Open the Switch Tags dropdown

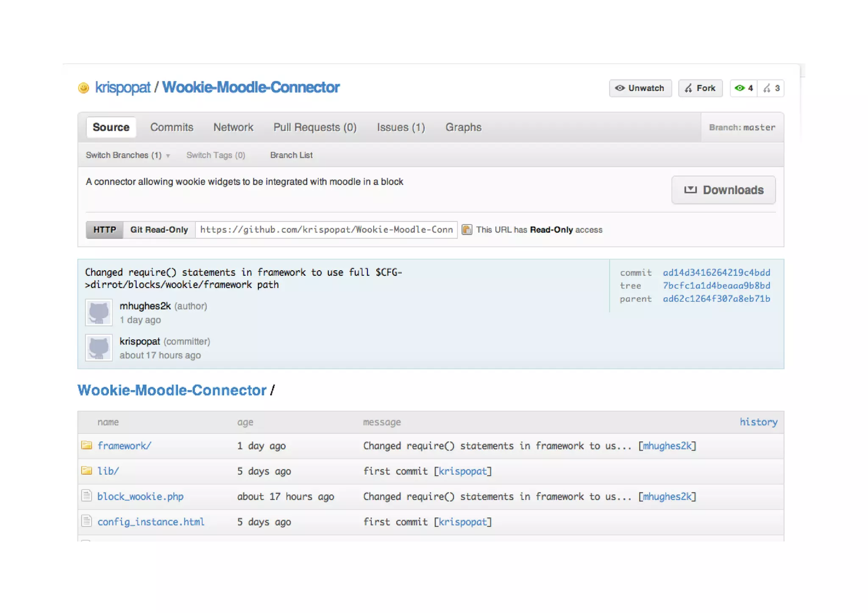pos(215,155)
